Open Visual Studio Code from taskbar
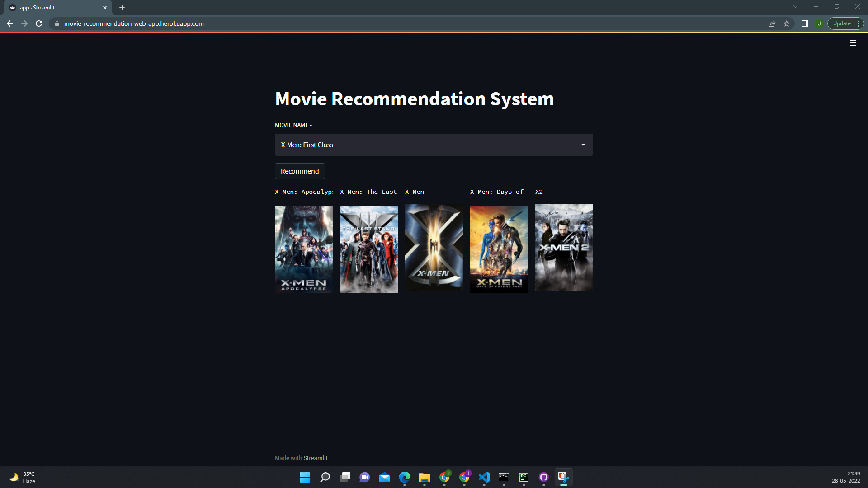This screenshot has width=868, height=488. 484,477
